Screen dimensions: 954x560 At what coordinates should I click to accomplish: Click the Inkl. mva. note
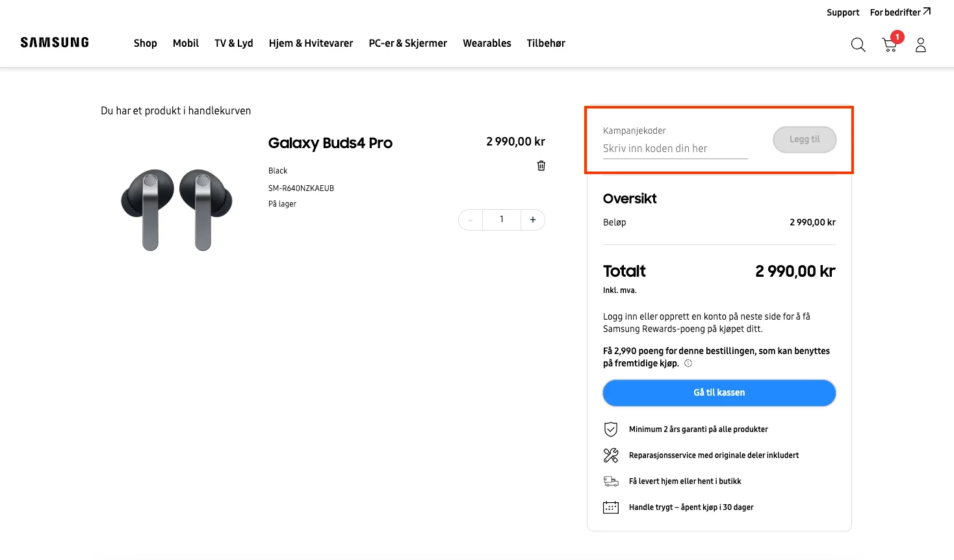[x=620, y=290]
